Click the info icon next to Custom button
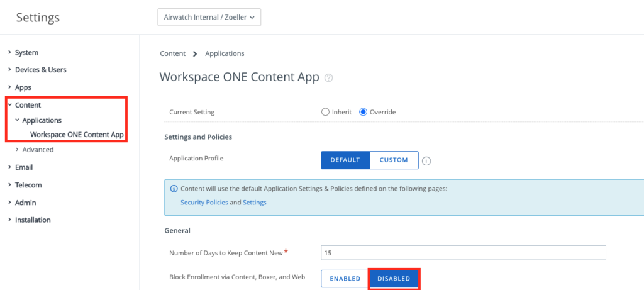The height and width of the screenshot is (290, 644). (x=426, y=160)
